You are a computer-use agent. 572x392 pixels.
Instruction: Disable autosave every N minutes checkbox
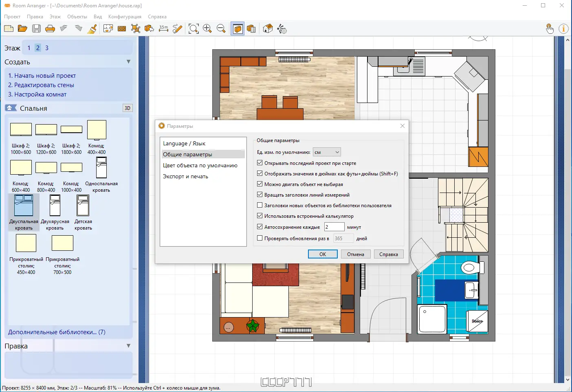[260, 227]
